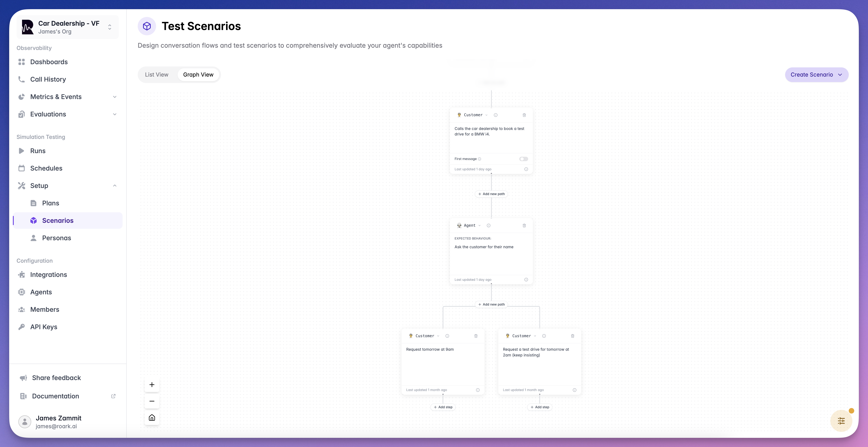Open the settings sliders floating button
This screenshot has width=868, height=447.
[x=841, y=421]
